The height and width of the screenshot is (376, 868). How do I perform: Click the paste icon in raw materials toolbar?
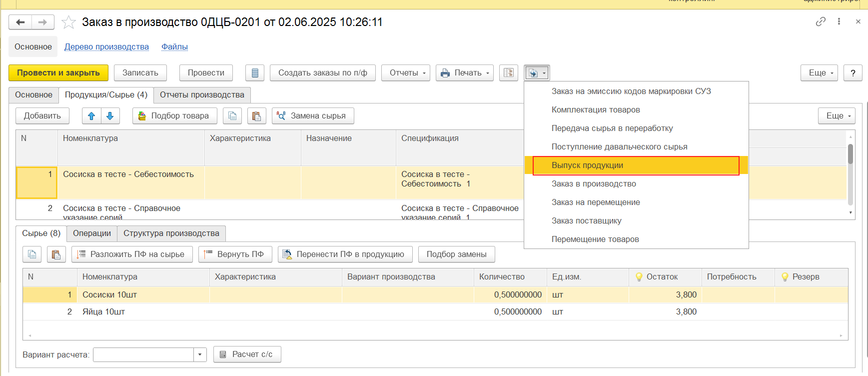[56, 254]
